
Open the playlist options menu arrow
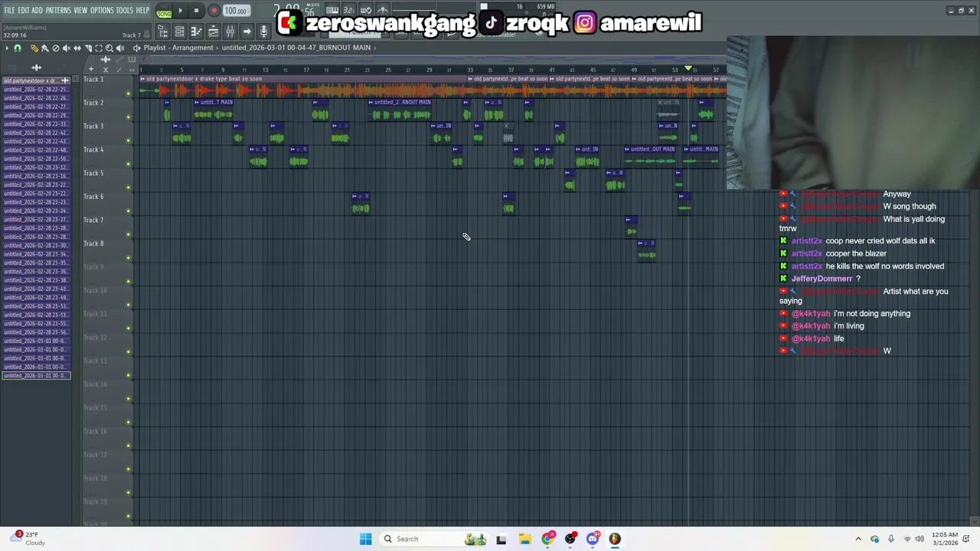pyautogui.click(x=7, y=48)
